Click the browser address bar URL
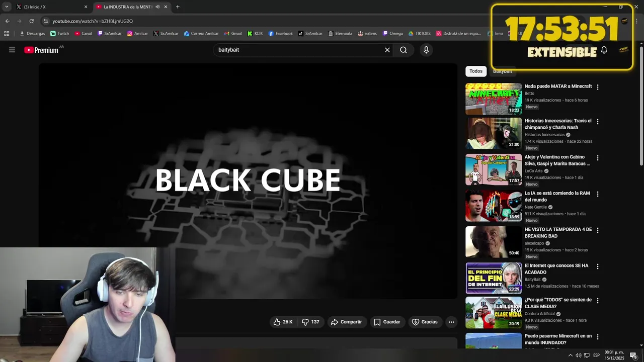Viewport: 644px width, 362px height. pyautogui.click(x=93, y=21)
